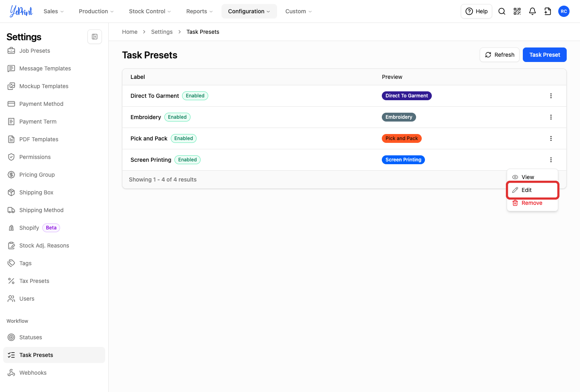The height and width of the screenshot is (392, 580).
Task: Open Statuses in Workflow section
Action: [x=54, y=337]
